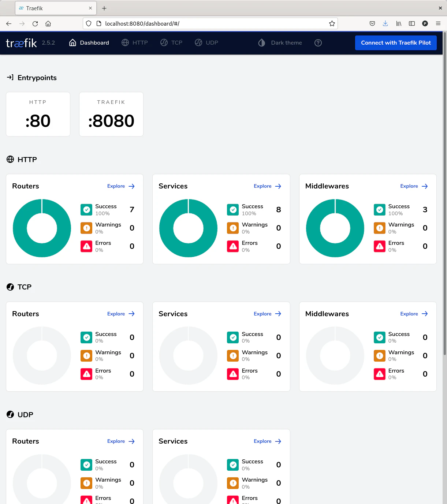Open the HTTP tab in the navbar
Viewport: 447px width, 504px height.
click(135, 43)
